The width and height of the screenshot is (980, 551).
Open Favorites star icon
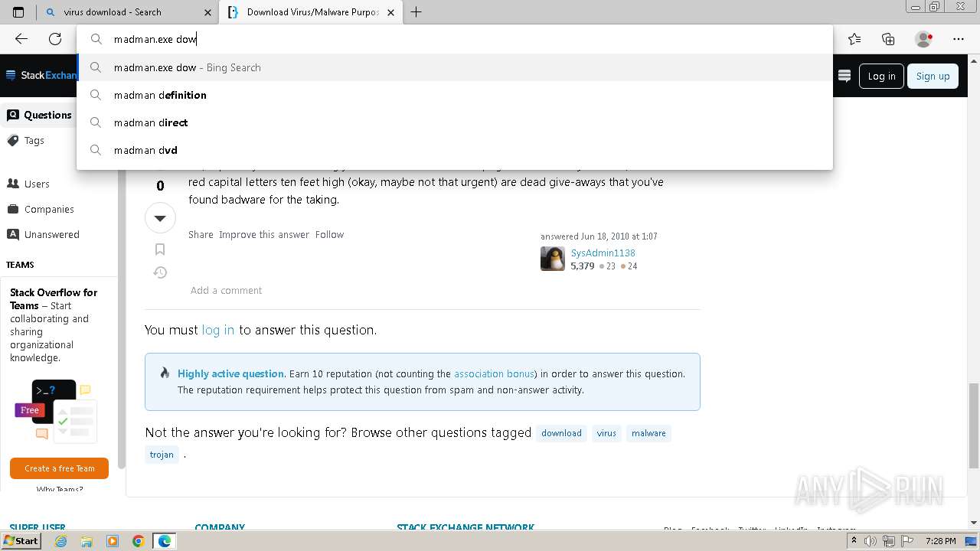tap(854, 39)
